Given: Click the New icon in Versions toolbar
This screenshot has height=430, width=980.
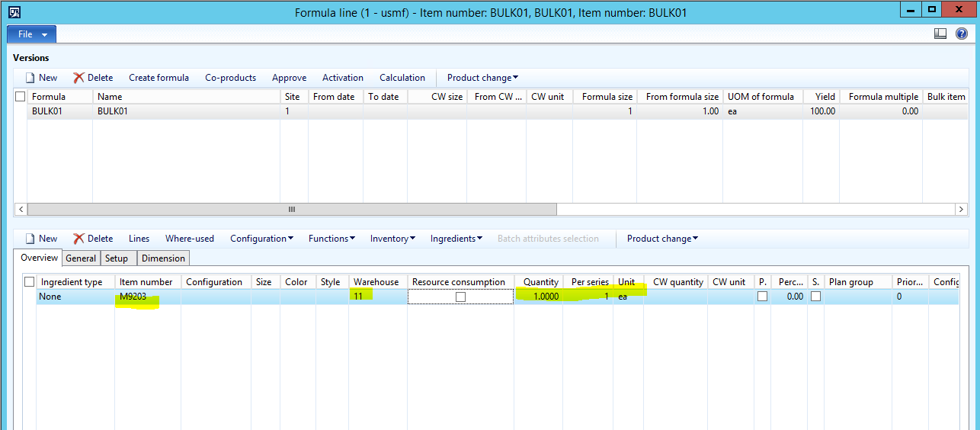Looking at the screenshot, I should point(30,78).
